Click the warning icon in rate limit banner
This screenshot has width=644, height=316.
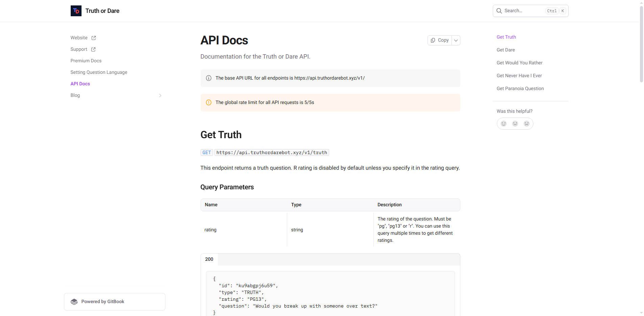pos(208,102)
